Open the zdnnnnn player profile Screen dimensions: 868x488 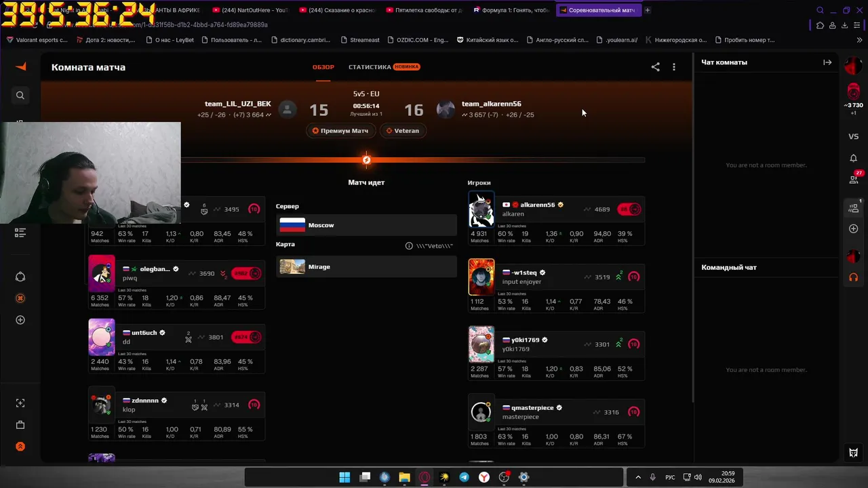coord(145,401)
